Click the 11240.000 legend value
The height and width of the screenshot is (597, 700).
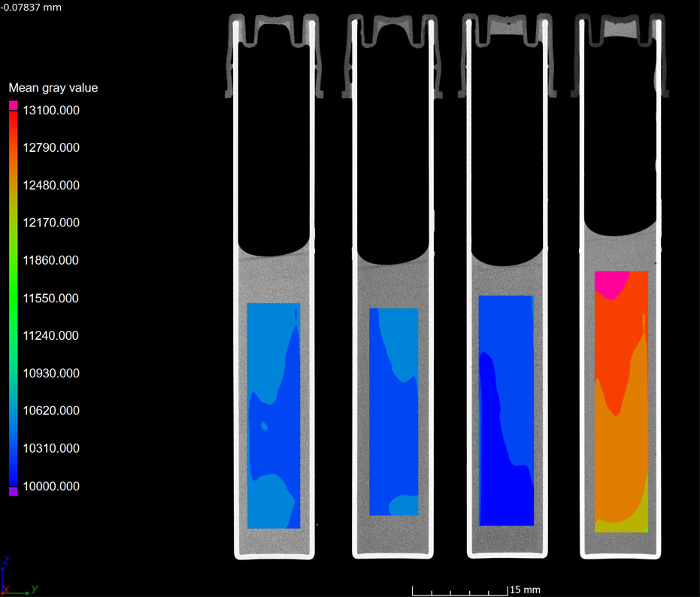click(51, 336)
